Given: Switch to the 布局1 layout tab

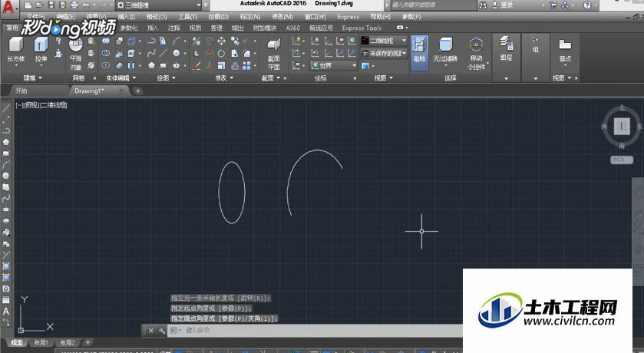Looking at the screenshot, I should (41, 342).
